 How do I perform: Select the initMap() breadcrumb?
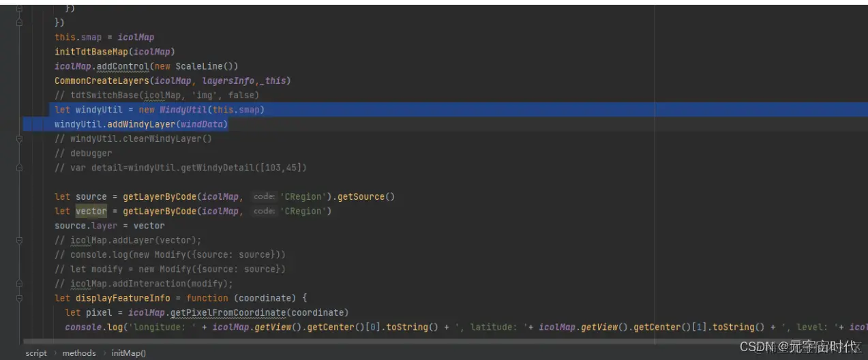[129, 353]
